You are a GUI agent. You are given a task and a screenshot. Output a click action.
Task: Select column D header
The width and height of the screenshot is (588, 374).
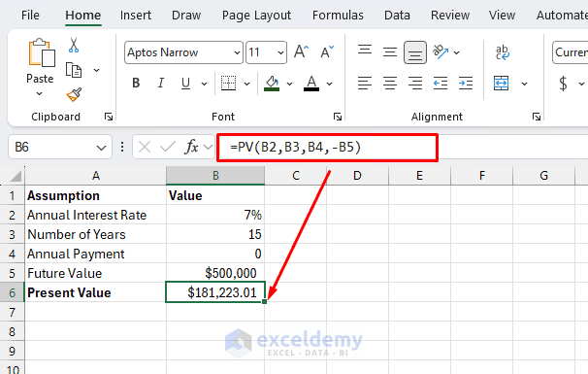point(357,176)
